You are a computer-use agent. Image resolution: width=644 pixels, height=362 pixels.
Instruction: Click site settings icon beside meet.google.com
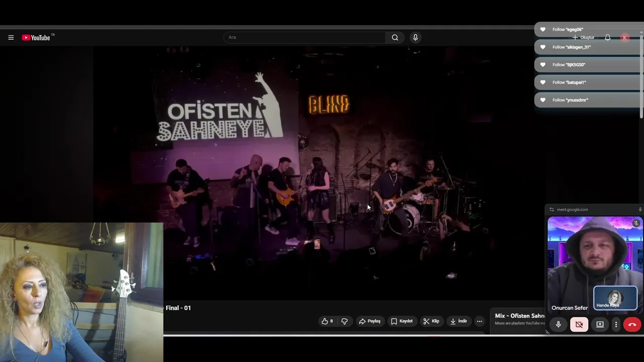pyautogui.click(x=551, y=210)
